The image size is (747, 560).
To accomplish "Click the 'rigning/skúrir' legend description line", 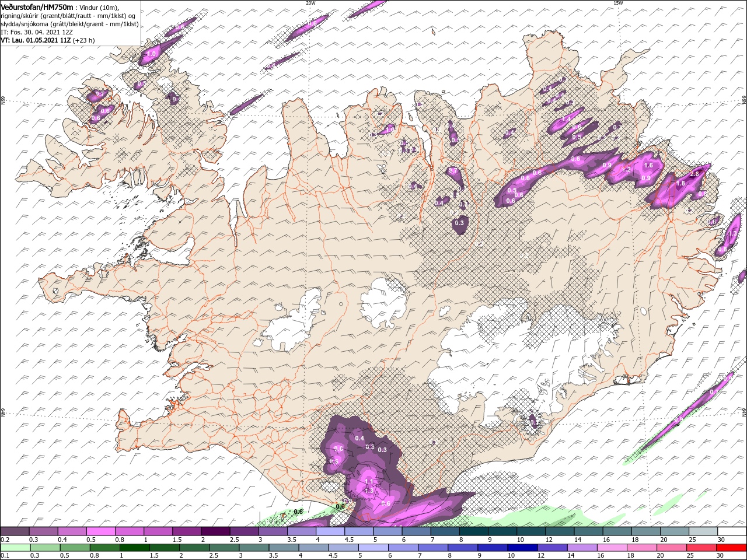I will [69, 16].
